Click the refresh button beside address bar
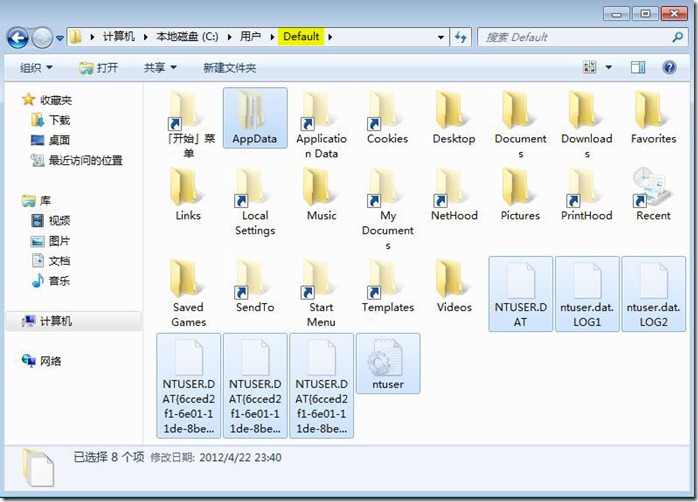The height and width of the screenshot is (502, 698). [x=460, y=37]
